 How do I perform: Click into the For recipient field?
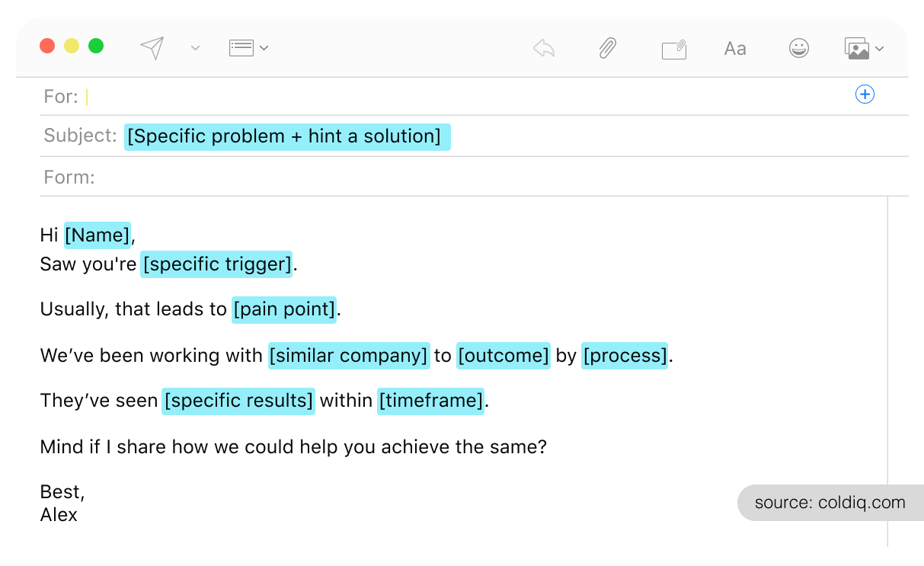(x=457, y=97)
